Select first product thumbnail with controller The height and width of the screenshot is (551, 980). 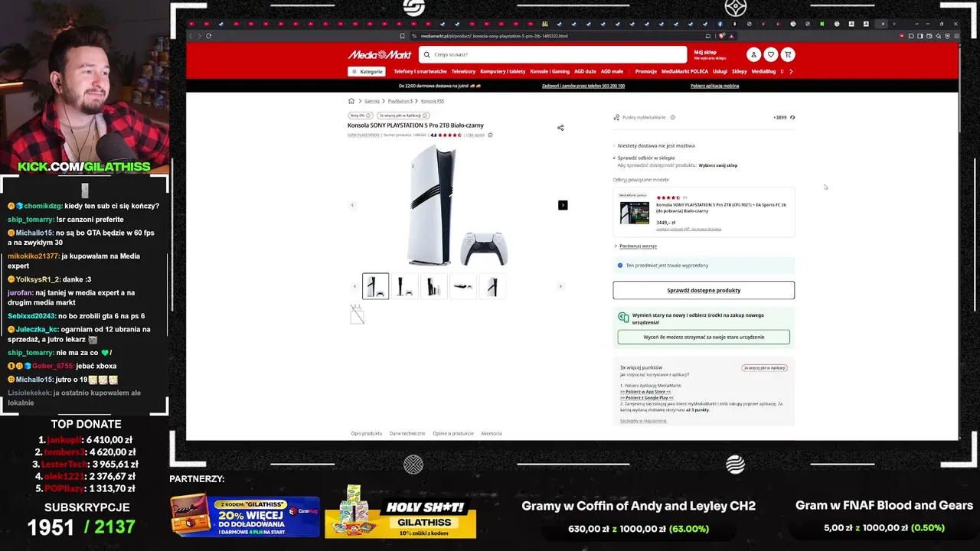375,286
